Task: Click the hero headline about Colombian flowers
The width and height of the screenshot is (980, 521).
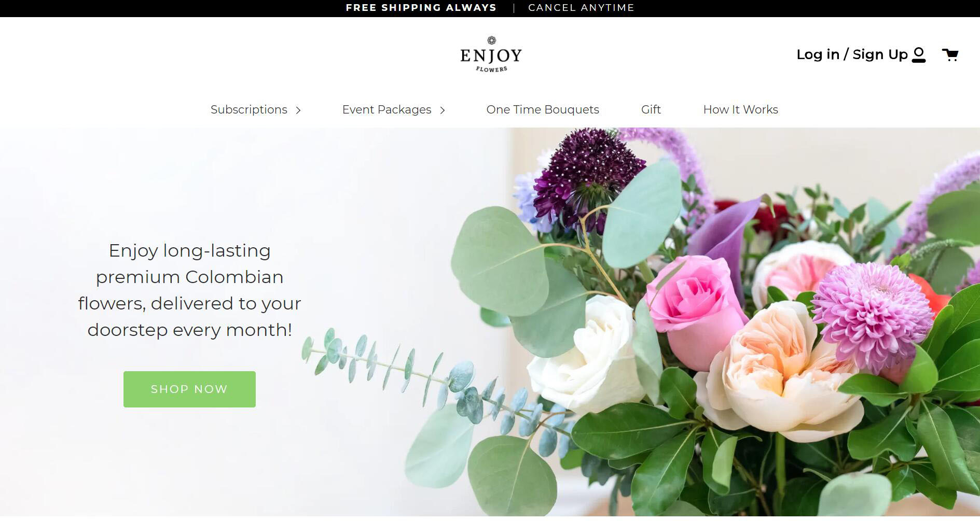Action: [189, 290]
